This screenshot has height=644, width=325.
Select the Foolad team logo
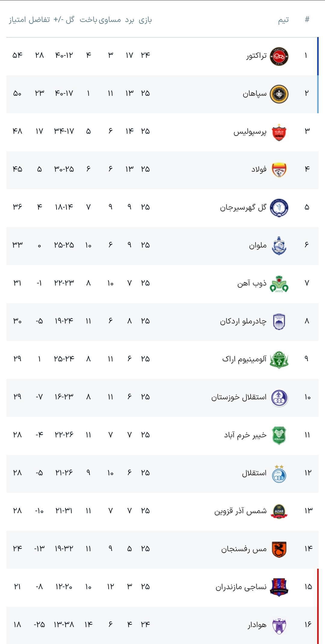(279, 170)
